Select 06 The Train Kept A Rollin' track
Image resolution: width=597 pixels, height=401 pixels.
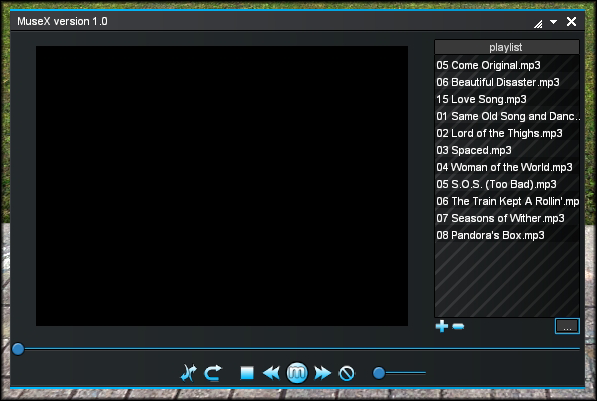pos(507,201)
